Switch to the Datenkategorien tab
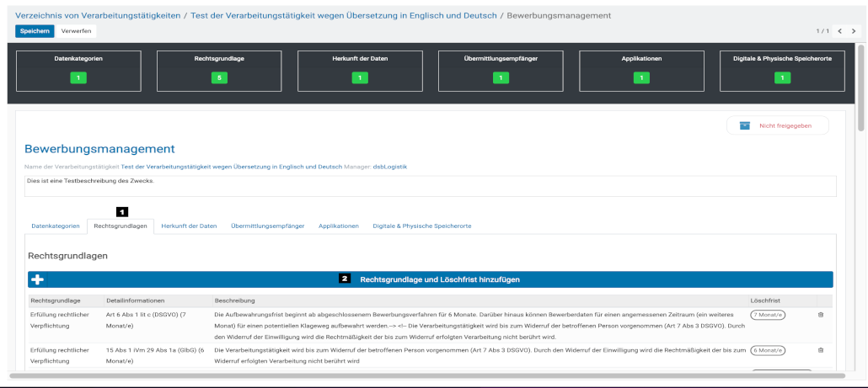The image size is (868, 388). (x=56, y=226)
